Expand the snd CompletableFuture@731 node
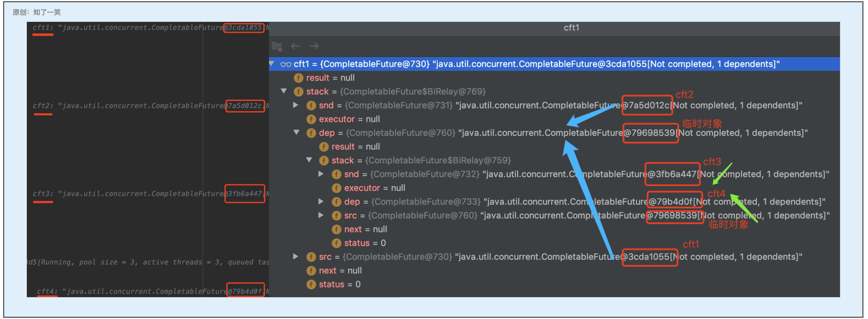The height and width of the screenshot is (319, 868). (x=296, y=105)
